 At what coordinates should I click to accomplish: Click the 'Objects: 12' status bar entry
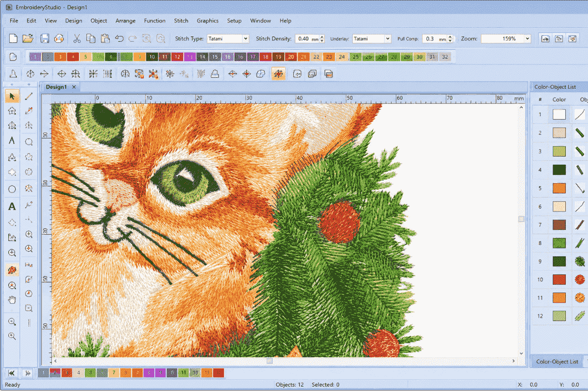[x=290, y=385]
